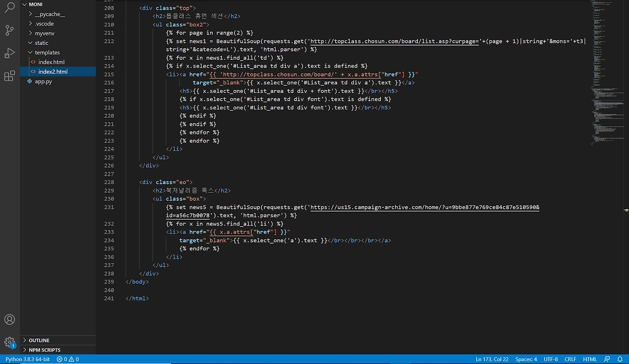This screenshot has width=629, height=364.
Task: Open the Source Control view
Action: [9, 30]
